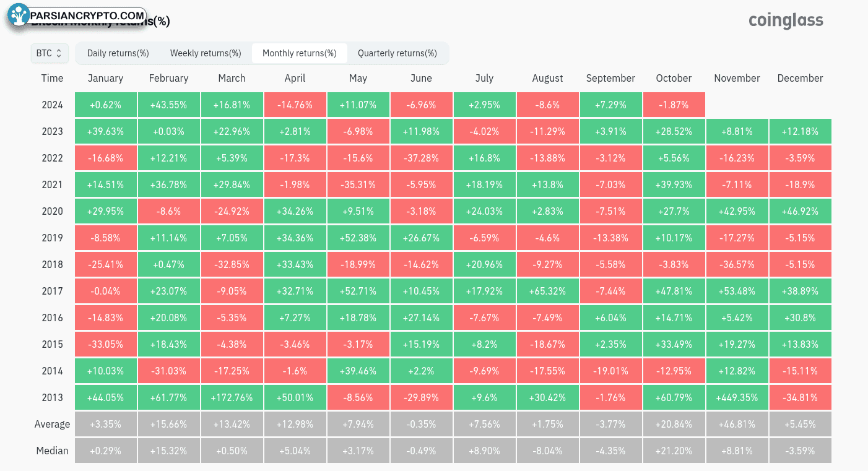
Task: Open the BTC coin selector dropdown
Action: (50, 53)
